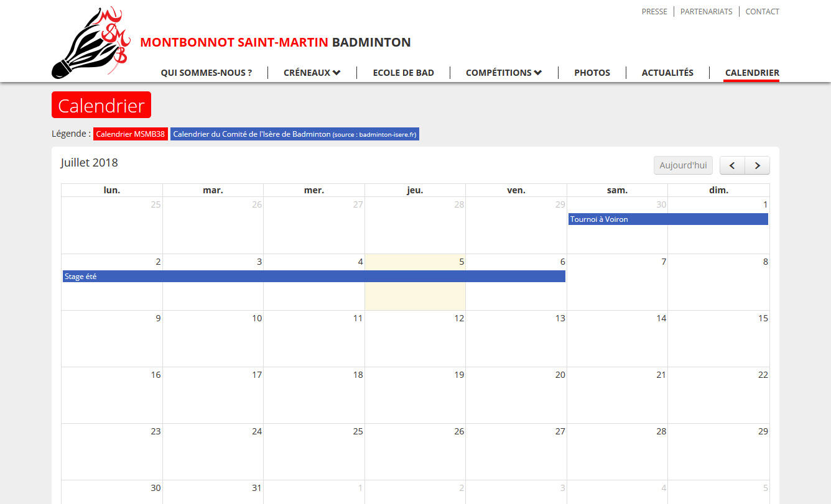This screenshot has height=504, width=831.
Task: Select day 18 in the calendar
Action: (314, 395)
